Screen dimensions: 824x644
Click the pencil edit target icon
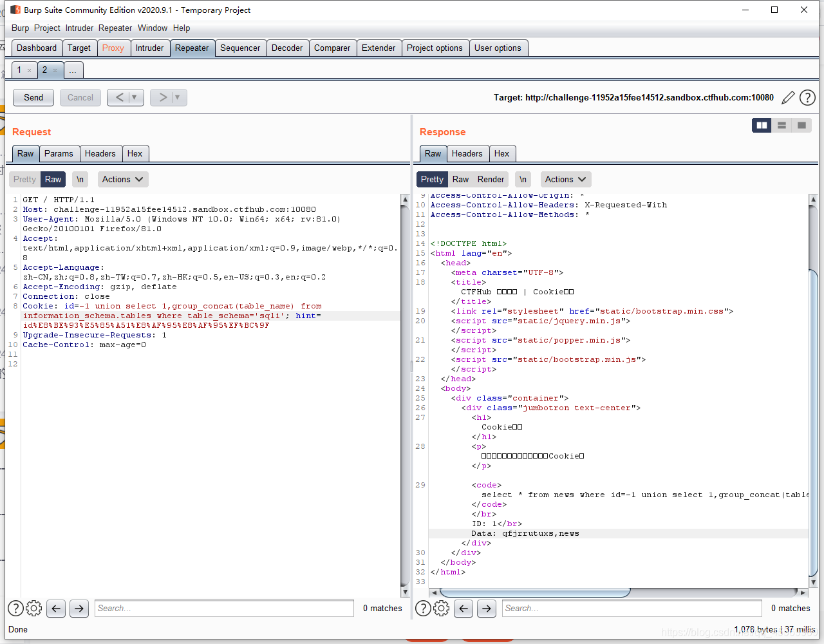tap(788, 98)
